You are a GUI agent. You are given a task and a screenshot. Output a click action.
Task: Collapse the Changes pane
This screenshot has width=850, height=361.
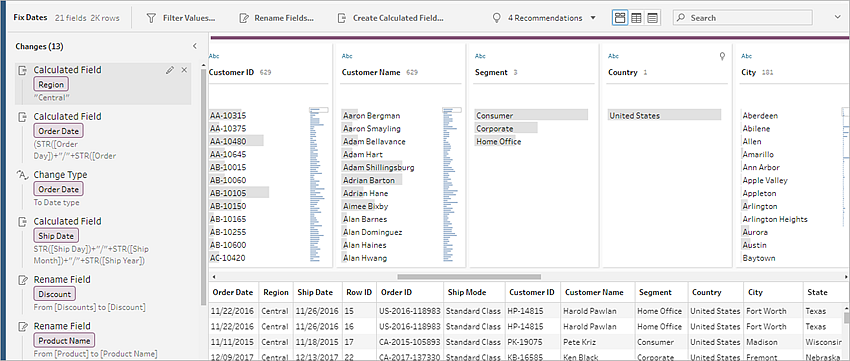tap(195, 47)
